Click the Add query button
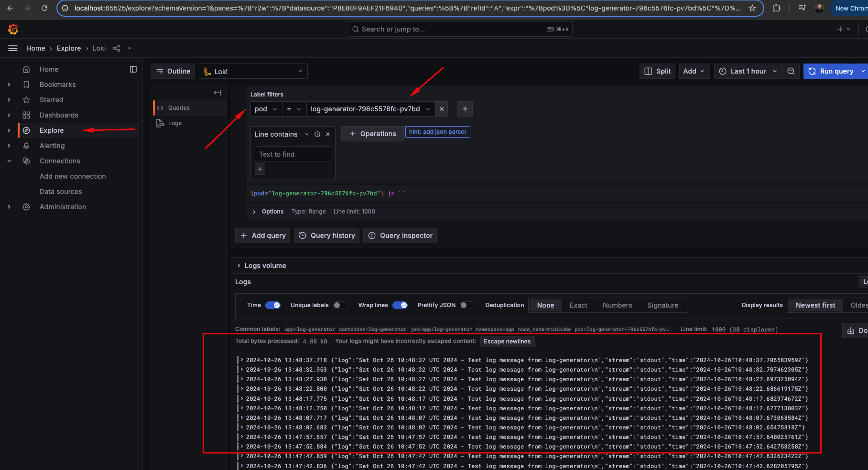Image resolution: width=868 pixels, height=470 pixels. pyautogui.click(x=263, y=235)
